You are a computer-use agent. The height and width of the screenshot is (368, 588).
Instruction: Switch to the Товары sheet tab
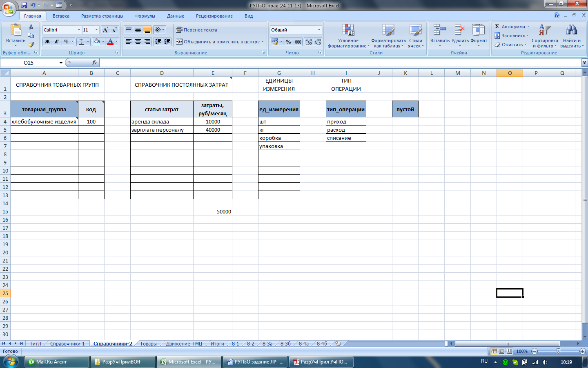[x=148, y=344]
